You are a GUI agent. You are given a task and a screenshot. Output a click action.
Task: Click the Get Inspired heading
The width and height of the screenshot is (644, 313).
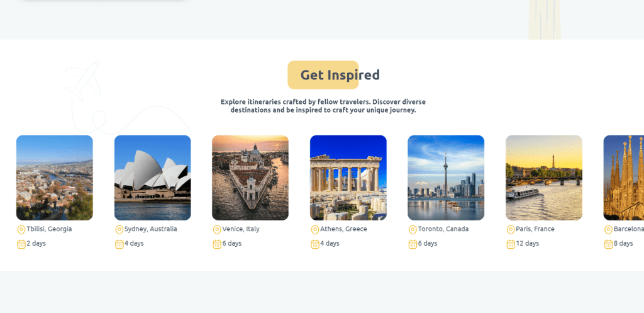tap(340, 75)
